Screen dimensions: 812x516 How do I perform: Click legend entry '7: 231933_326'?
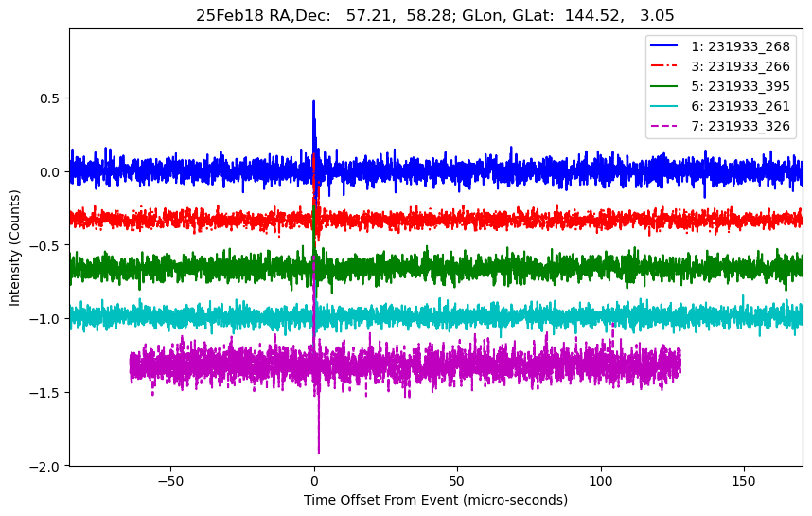pos(740,126)
